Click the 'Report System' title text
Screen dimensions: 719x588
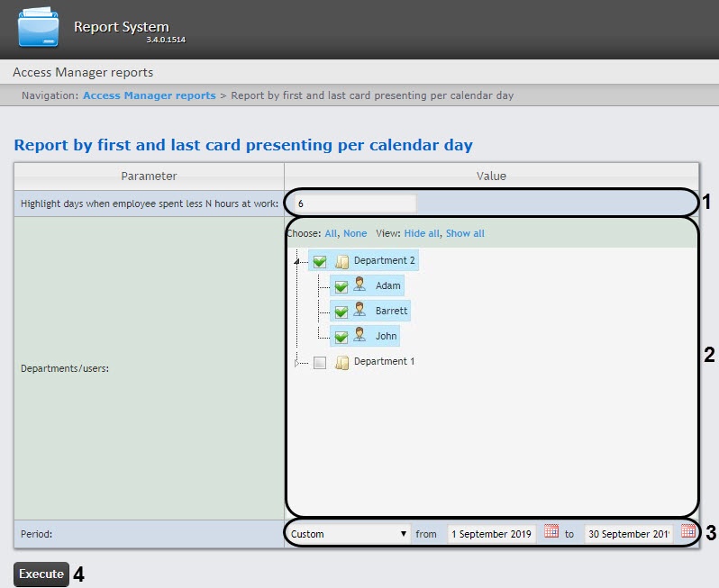click(x=122, y=27)
